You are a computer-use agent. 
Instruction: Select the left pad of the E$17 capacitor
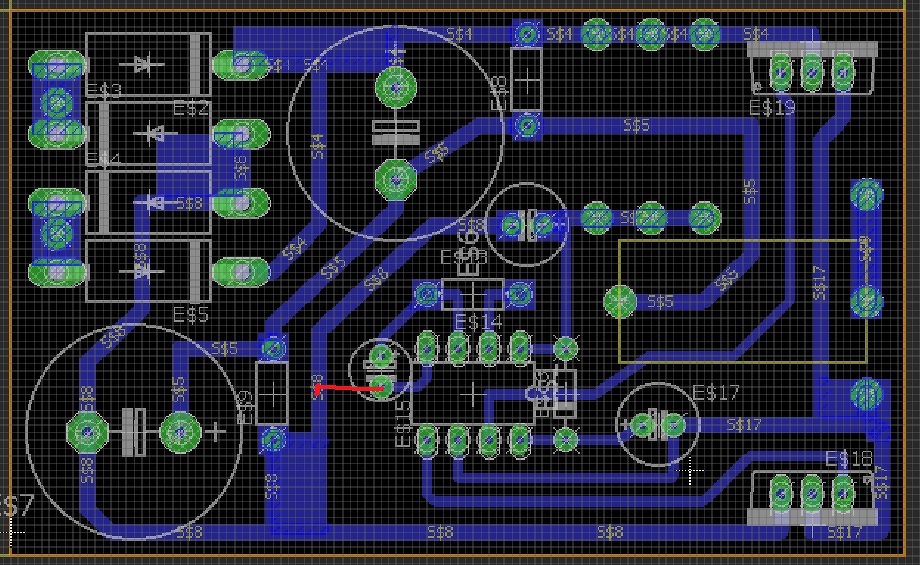pyautogui.click(x=642, y=424)
